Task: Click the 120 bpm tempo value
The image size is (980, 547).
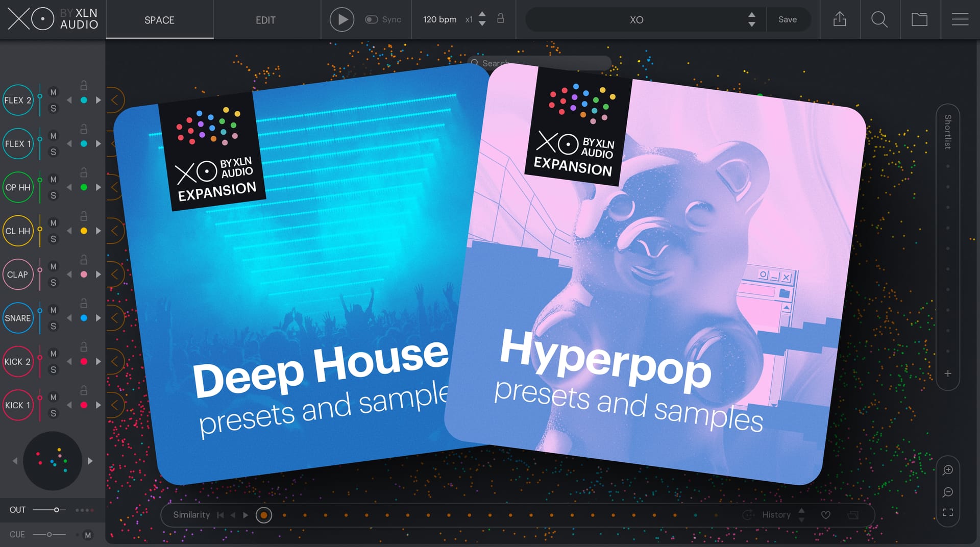Action: (x=439, y=19)
